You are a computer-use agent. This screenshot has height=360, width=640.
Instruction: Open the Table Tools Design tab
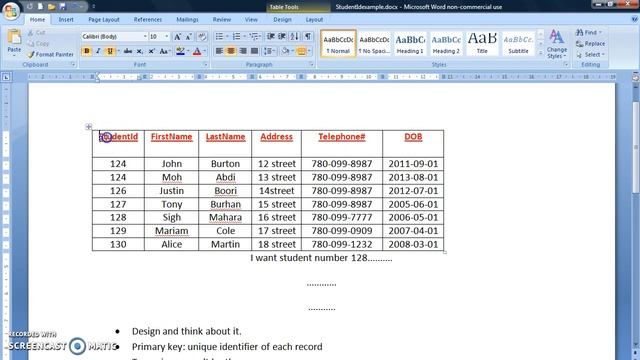coord(282,20)
